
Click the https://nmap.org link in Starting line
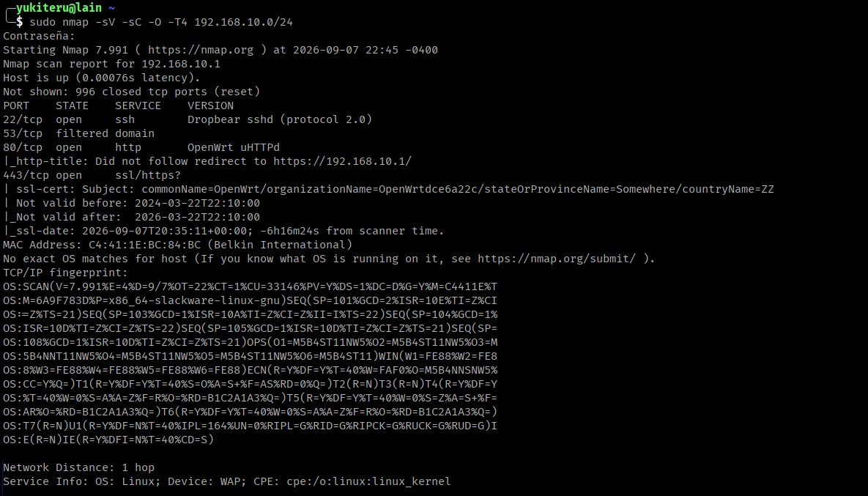tap(201, 50)
